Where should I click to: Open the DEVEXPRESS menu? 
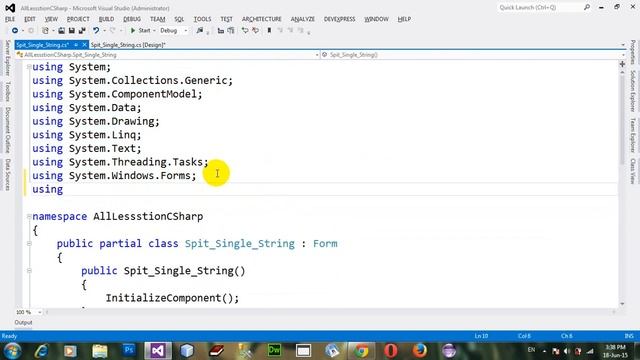340,19
